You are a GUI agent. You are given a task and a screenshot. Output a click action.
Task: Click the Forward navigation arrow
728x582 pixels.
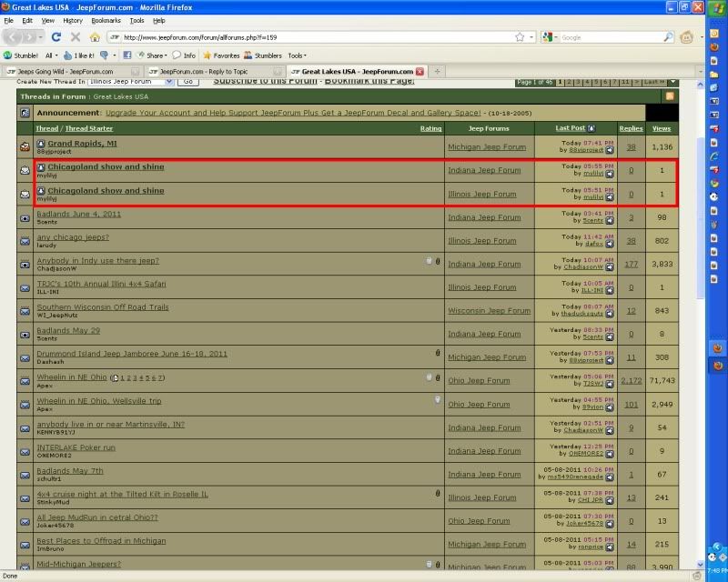[29, 37]
